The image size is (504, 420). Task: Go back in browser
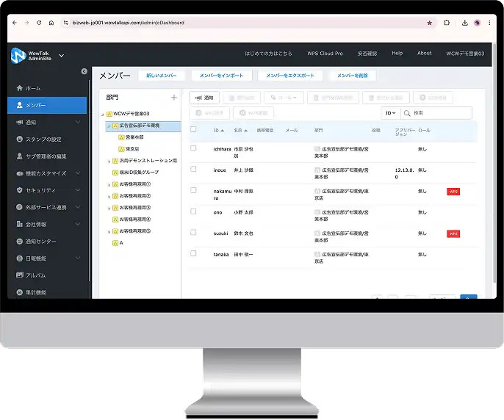15,23
